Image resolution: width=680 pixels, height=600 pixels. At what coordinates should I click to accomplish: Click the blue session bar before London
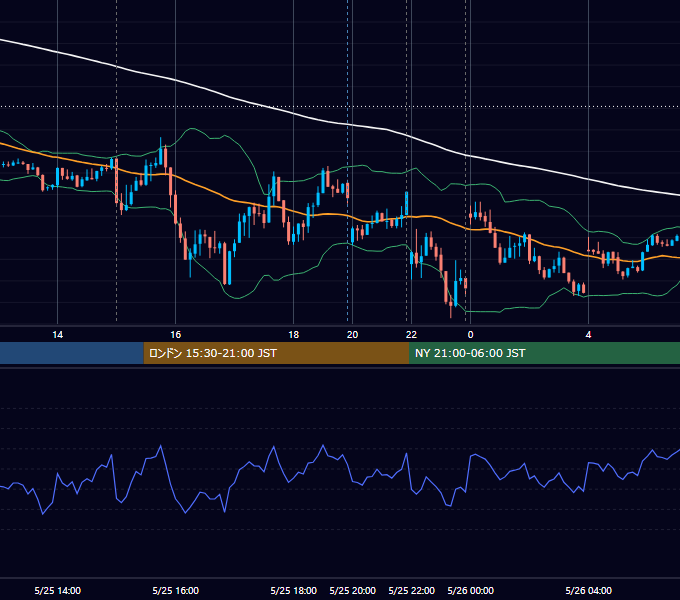click(72, 353)
